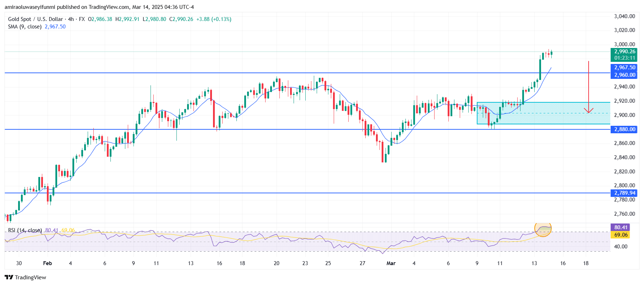Click the low price L2,980.80 in the header
The width and height of the screenshot is (644, 285).
(x=154, y=19)
